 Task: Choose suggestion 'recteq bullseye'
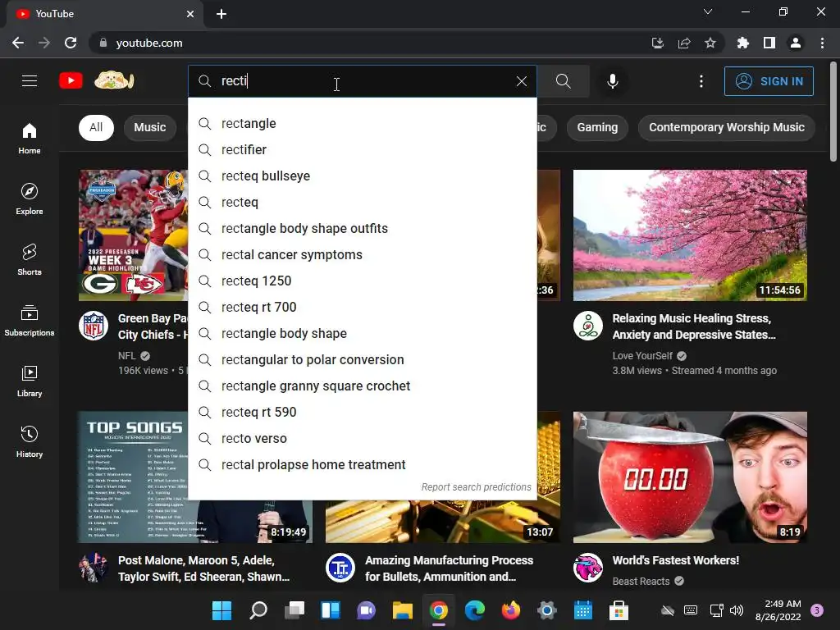tap(363, 176)
